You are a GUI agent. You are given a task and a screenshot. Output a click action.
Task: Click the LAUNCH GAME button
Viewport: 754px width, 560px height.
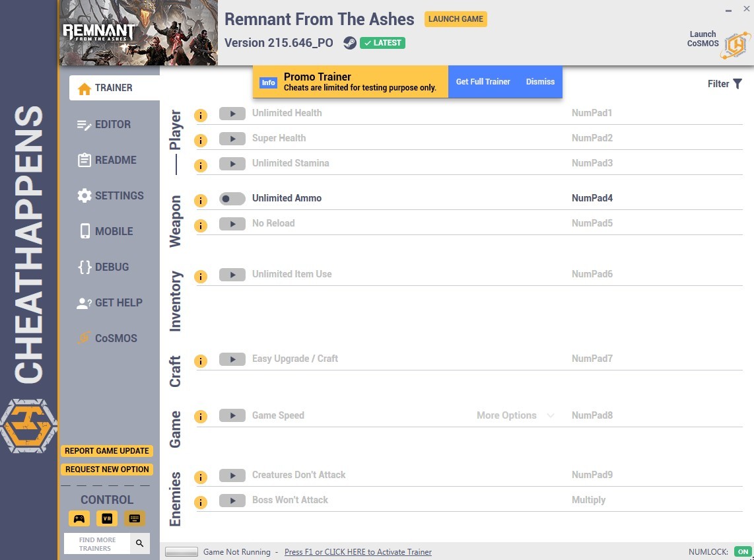[456, 19]
